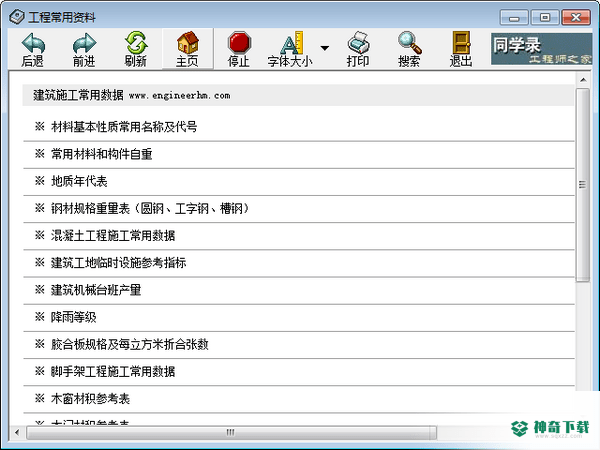This screenshot has height=450, width=600.
Task: Minimize the 工程常用资料 window
Action: coord(514,18)
